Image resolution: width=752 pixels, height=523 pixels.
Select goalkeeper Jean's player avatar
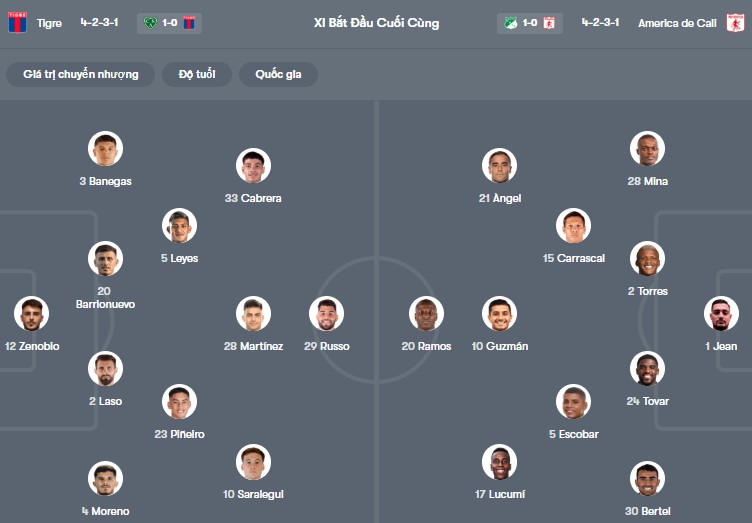[721, 314]
